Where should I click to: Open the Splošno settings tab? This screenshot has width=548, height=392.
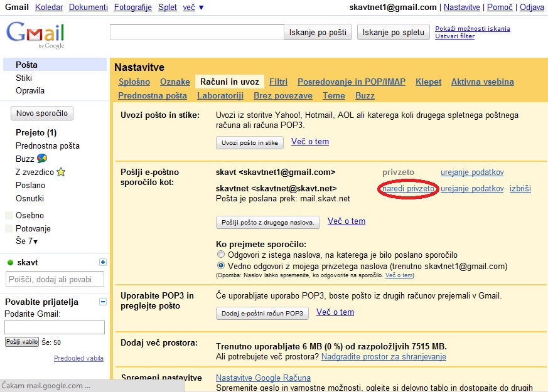tap(134, 82)
